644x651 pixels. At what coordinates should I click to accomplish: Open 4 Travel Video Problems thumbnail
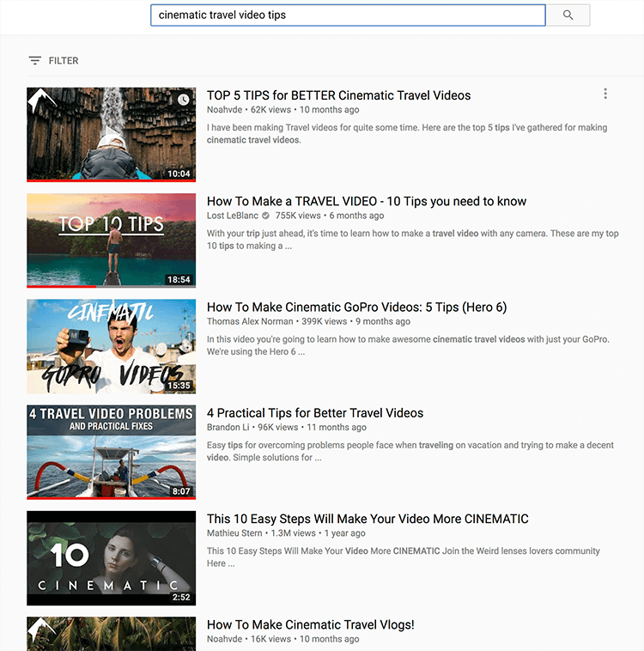[x=112, y=452]
